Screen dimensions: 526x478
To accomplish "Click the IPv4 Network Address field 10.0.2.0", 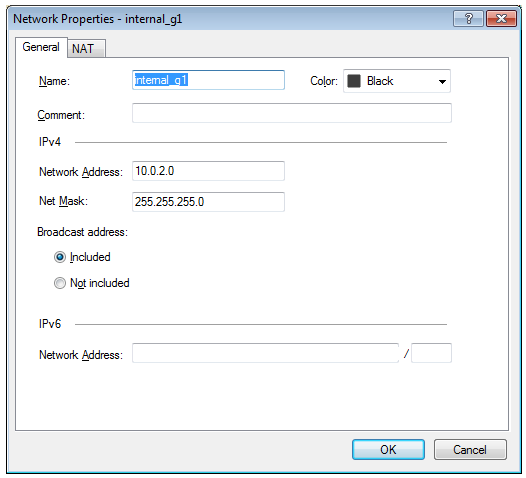I will [208, 171].
